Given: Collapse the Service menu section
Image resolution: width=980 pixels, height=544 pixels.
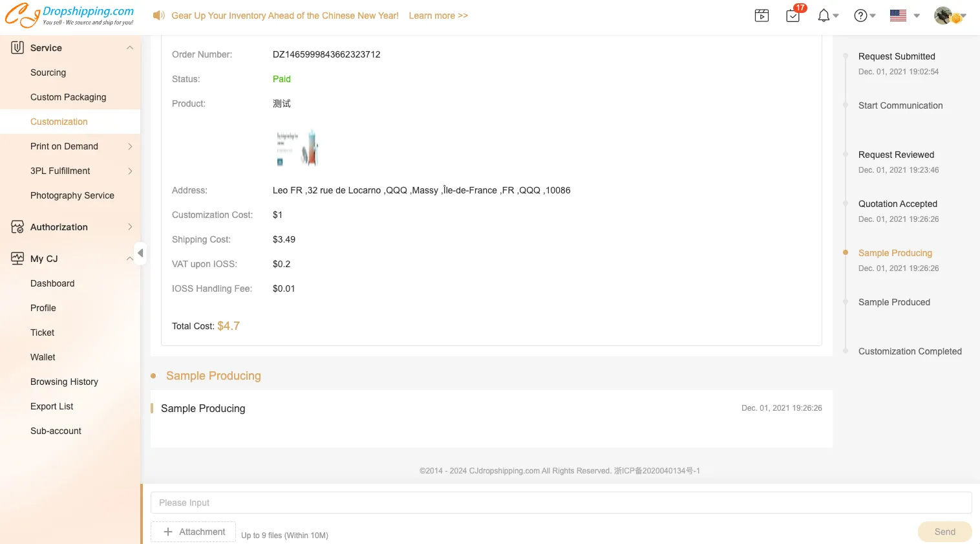Looking at the screenshot, I should coord(130,48).
